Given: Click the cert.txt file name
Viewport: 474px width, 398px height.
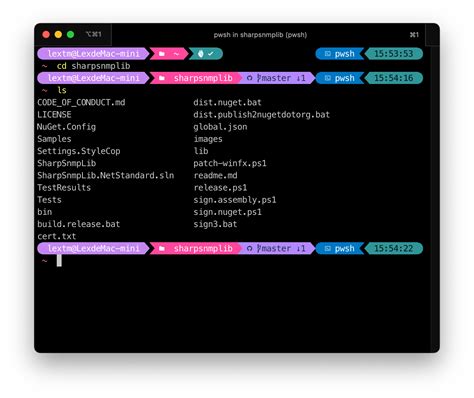Looking at the screenshot, I should pyautogui.click(x=56, y=236).
